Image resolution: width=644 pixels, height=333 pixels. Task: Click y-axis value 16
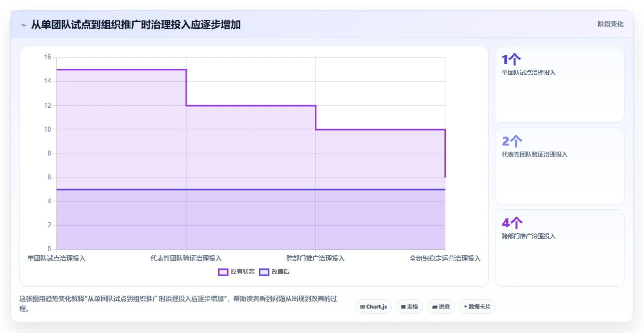[x=48, y=57]
